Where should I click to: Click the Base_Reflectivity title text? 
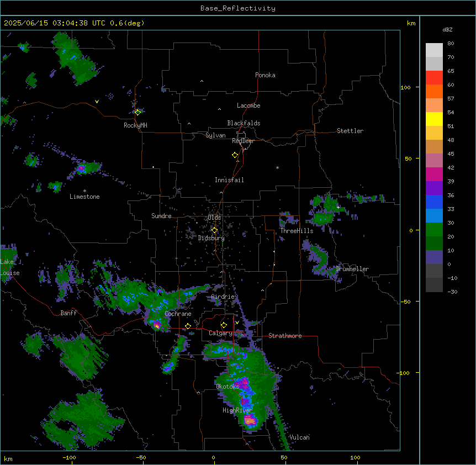238,8
